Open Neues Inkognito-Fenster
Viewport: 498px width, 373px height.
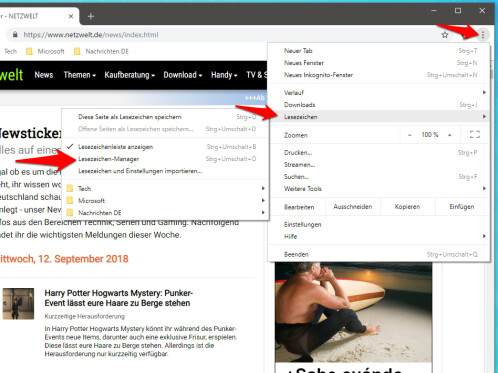[x=379, y=75]
